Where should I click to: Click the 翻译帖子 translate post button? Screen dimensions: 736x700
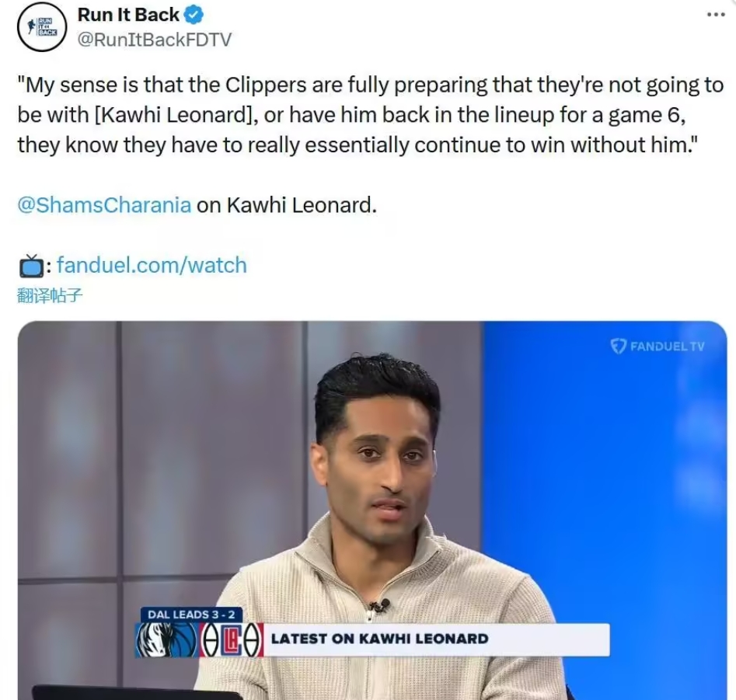[x=50, y=295]
